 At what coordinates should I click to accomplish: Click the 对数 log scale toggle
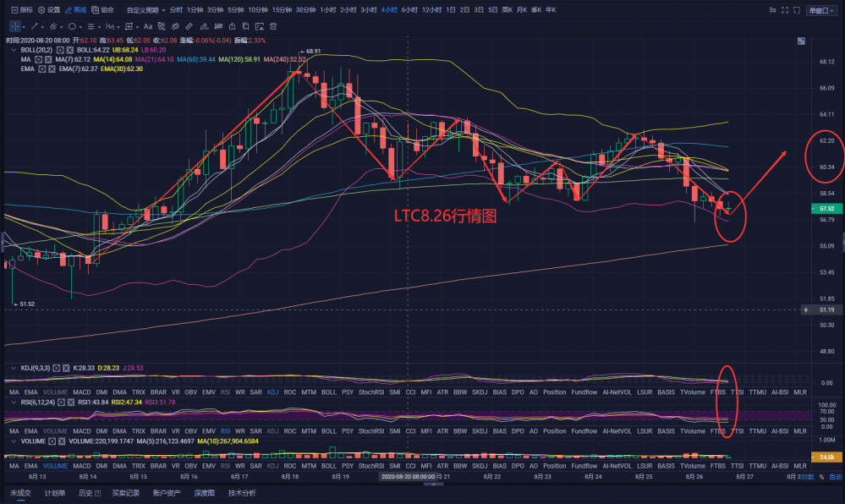[x=807, y=477]
